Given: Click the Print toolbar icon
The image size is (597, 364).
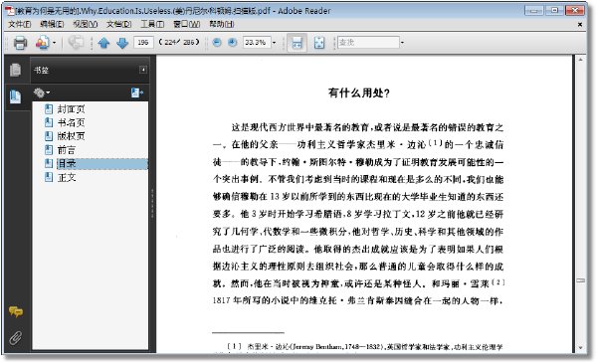Looking at the screenshot, I should tap(20, 43).
